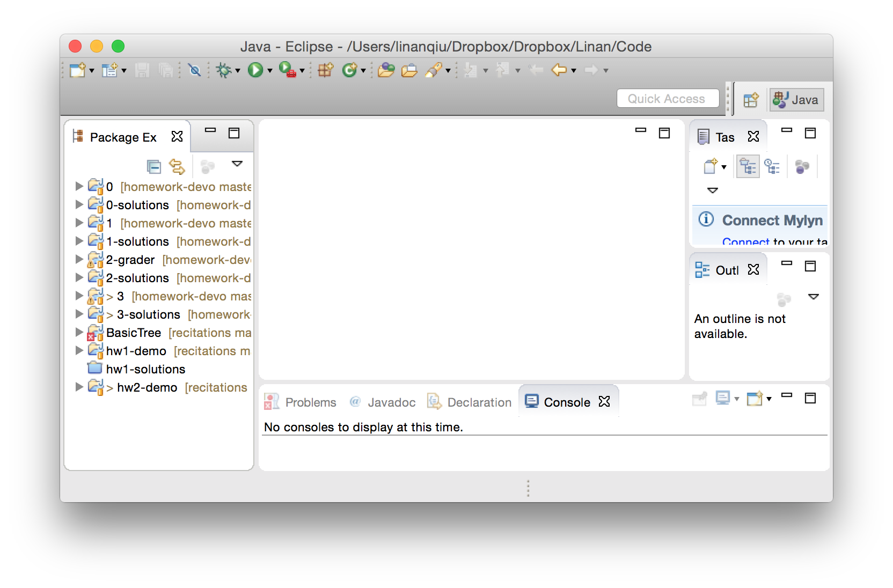This screenshot has width=893, height=588.
Task: Click the Open Console icon
Action: pyautogui.click(x=755, y=399)
